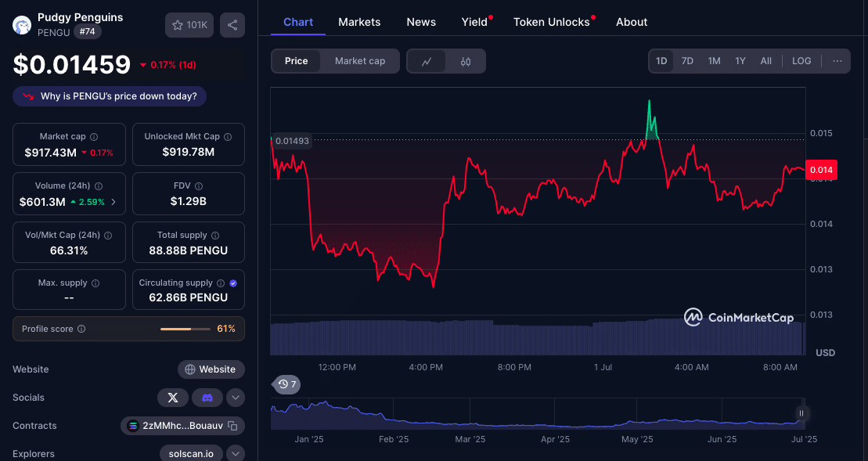
Task: Open the Chart tab
Action: pos(298,22)
